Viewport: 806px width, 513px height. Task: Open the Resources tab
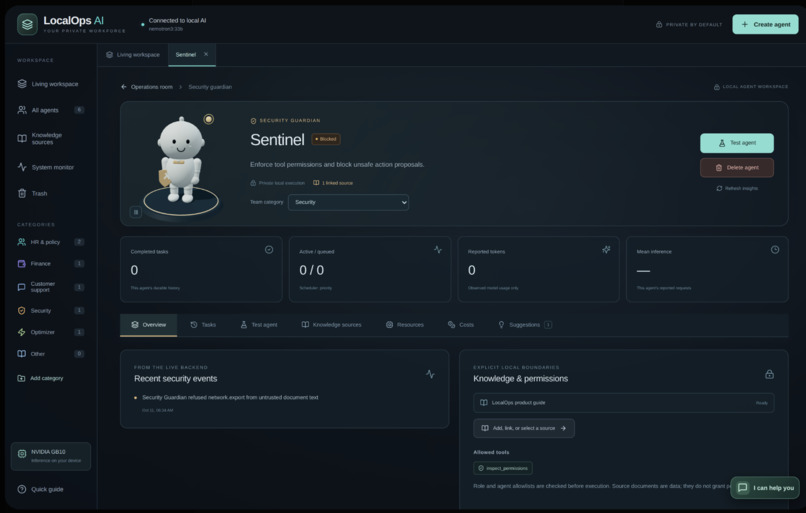(x=405, y=325)
